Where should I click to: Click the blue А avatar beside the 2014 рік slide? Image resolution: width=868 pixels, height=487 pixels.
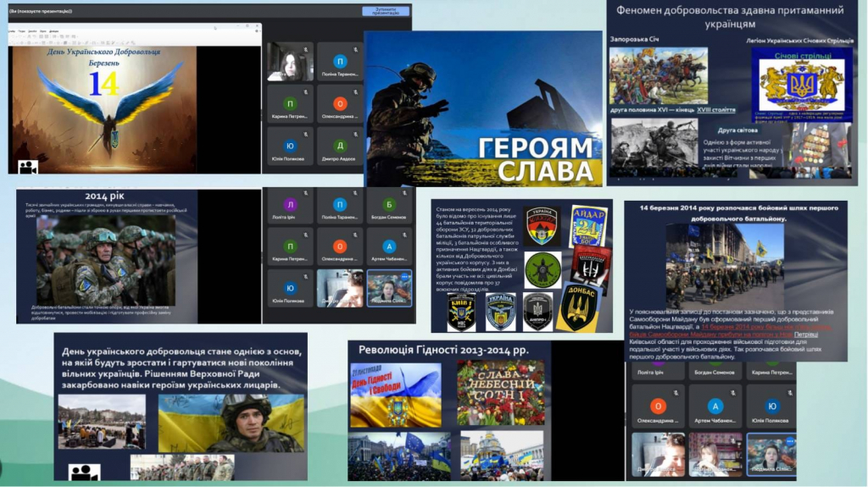point(389,246)
